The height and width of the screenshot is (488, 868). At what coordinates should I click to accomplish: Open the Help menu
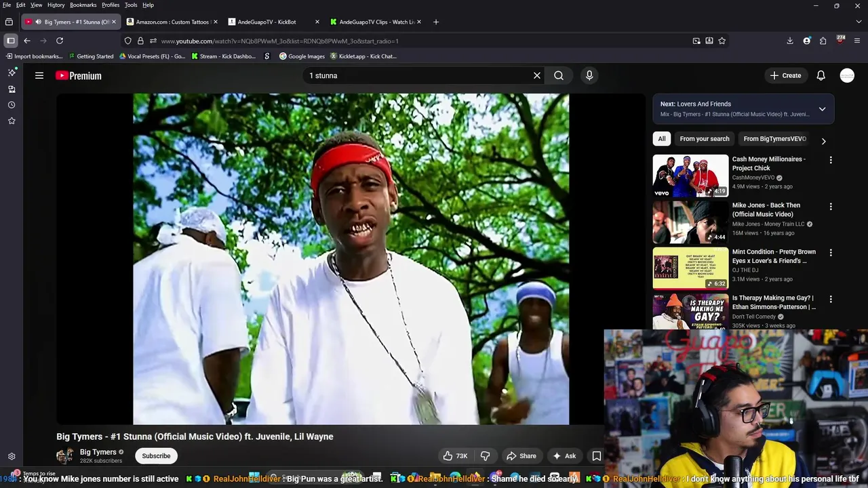point(148,5)
